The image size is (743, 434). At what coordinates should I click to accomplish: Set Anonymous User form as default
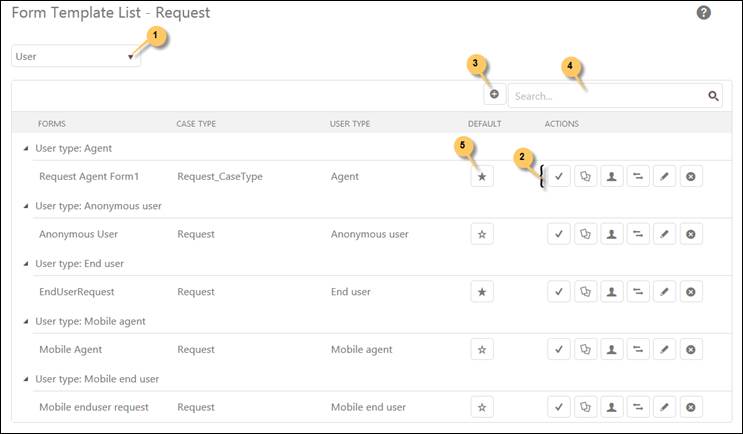[482, 234]
